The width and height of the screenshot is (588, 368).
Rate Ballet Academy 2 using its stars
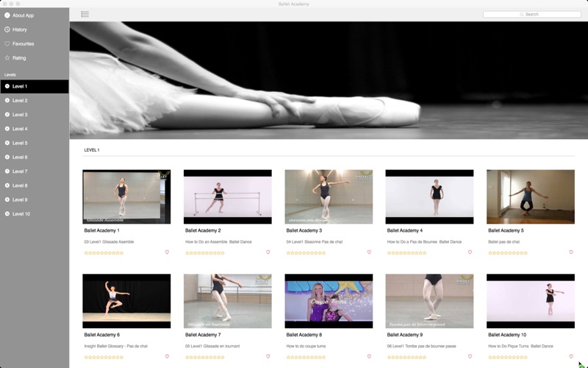point(205,253)
